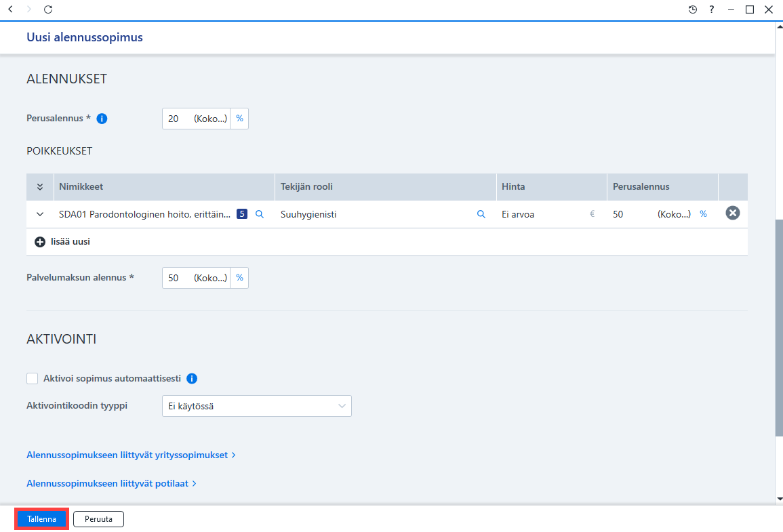Show info about automatic activation
This screenshot has width=783, height=532.
click(192, 378)
